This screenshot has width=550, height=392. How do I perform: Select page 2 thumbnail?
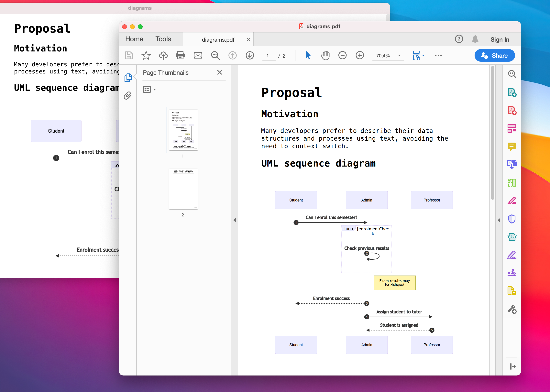tap(183, 189)
